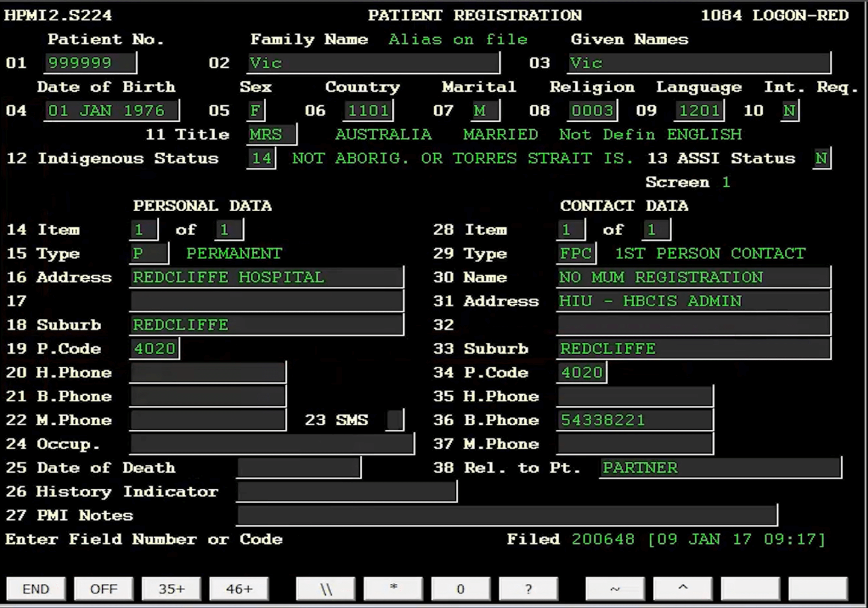Click the empty PMI Notes field

[x=507, y=515]
